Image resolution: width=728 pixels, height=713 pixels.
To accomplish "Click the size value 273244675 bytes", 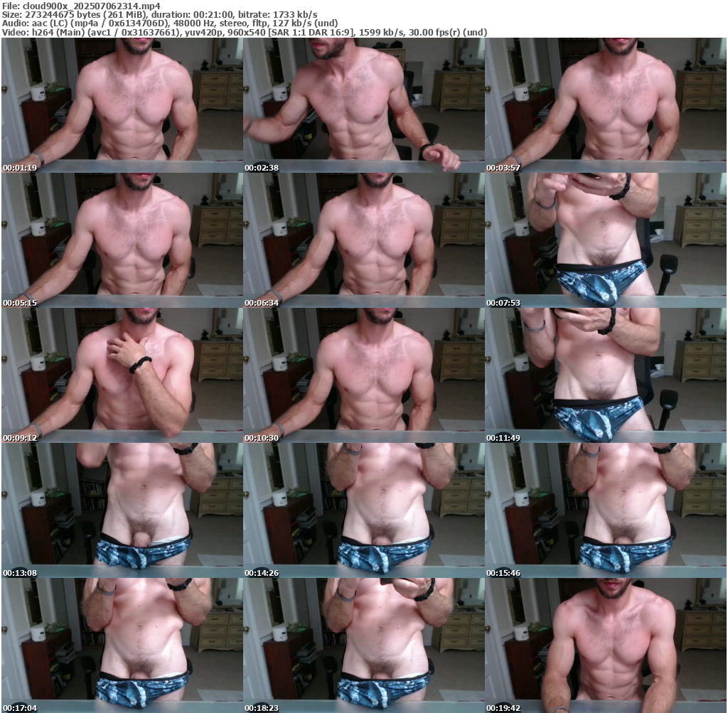I will [61, 15].
